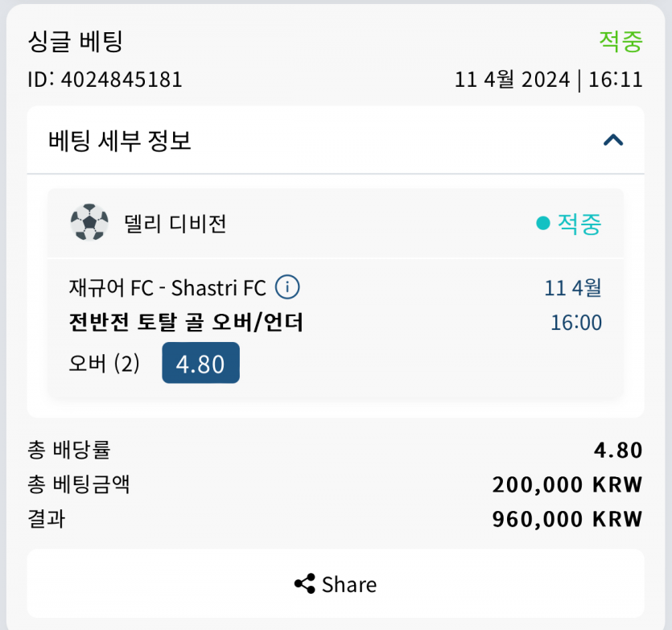This screenshot has height=630, width=672.
Task: Click the 11 4월 2024 | 16:11 timestamp
Action: [548, 80]
